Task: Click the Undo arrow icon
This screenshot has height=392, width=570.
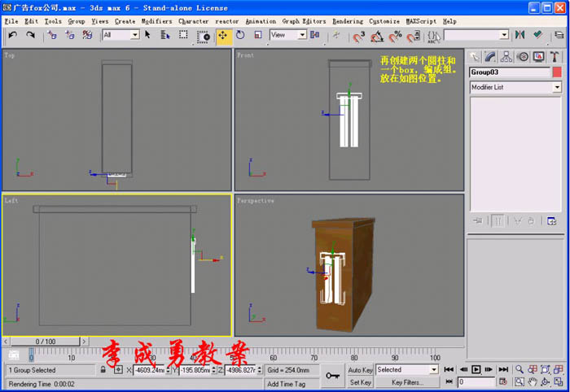Action: tap(13, 35)
